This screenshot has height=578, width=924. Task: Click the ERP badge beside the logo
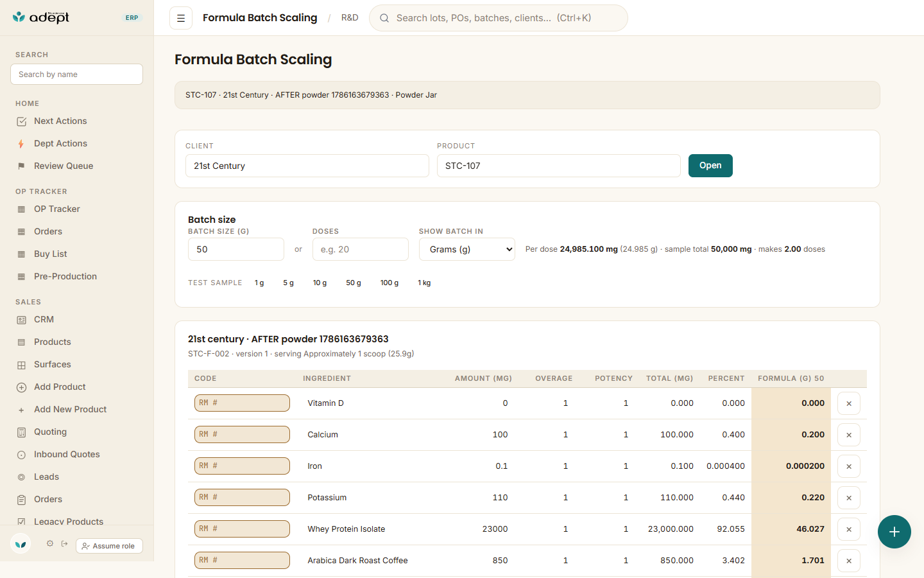[132, 18]
